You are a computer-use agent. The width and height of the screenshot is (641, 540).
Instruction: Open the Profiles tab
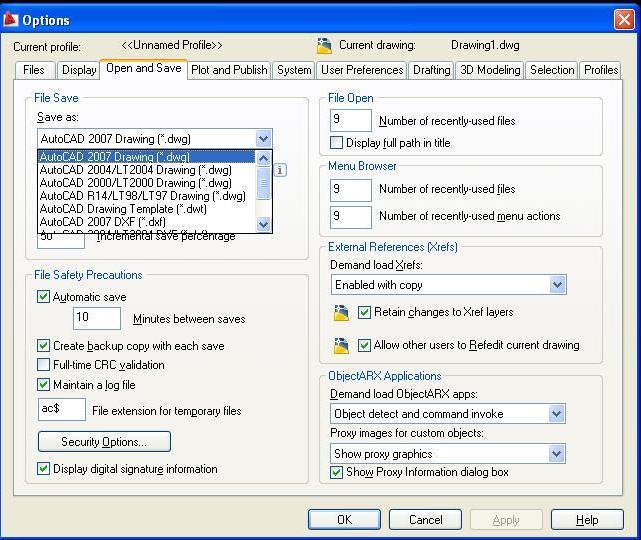click(601, 70)
